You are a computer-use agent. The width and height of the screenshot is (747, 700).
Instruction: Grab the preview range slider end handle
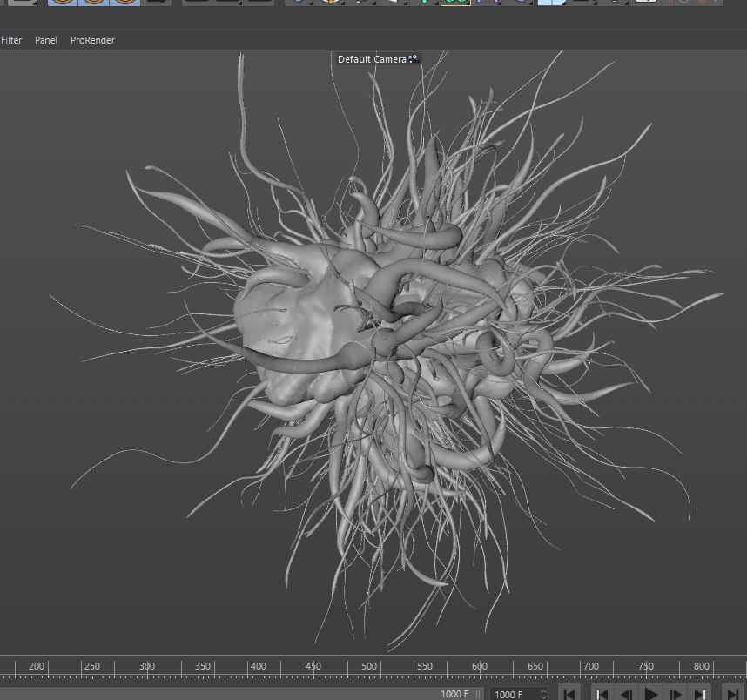click(478, 694)
